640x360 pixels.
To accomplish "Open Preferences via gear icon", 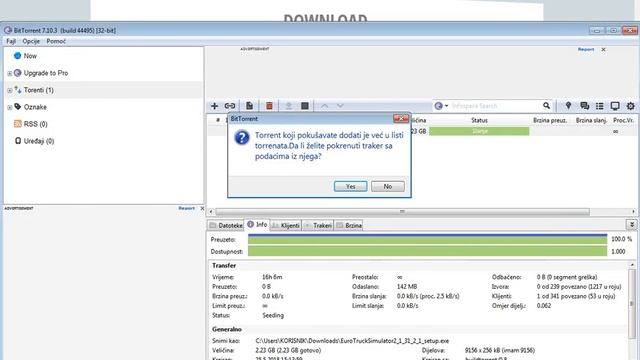I will 631,106.
